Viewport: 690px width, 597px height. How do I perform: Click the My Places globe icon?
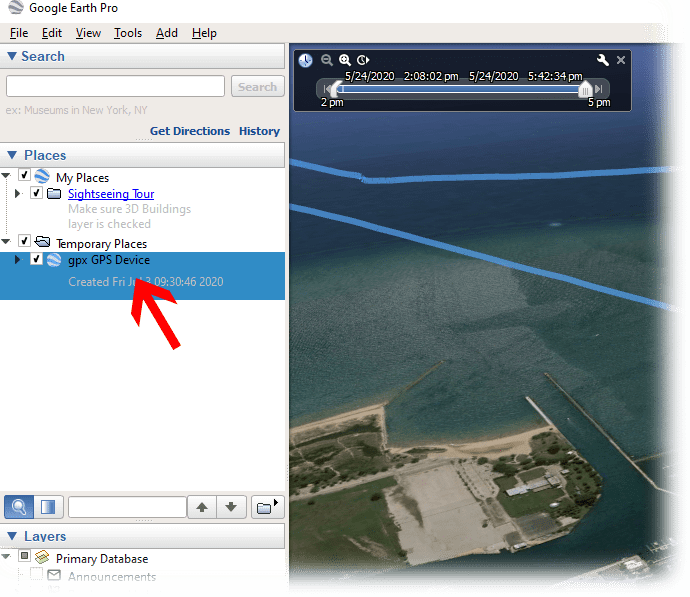[42, 176]
